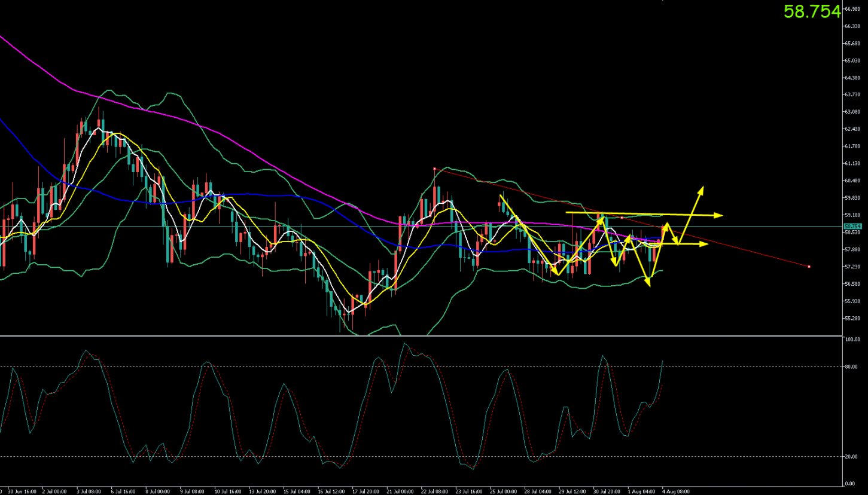The height and width of the screenshot is (495, 868).
Task: Click the 17 Jul 20:00 time label
Action: click(x=365, y=491)
